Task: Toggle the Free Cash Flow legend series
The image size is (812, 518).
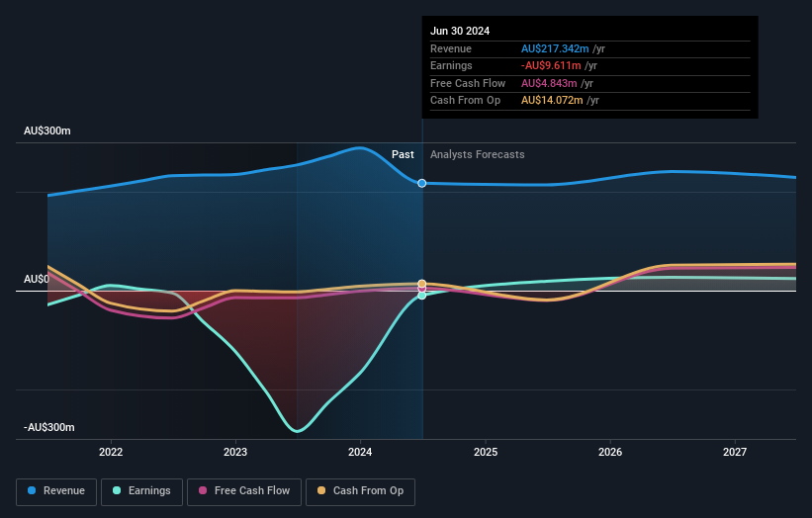Action: click(x=244, y=491)
